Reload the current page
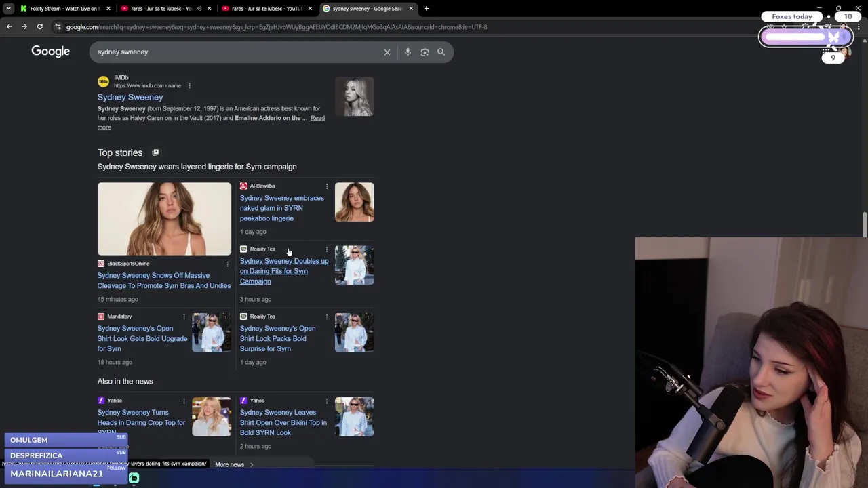 (40, 26)
